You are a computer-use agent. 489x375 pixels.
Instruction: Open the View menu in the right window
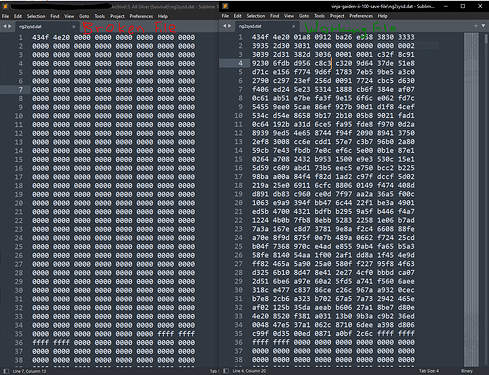(289, 16)
